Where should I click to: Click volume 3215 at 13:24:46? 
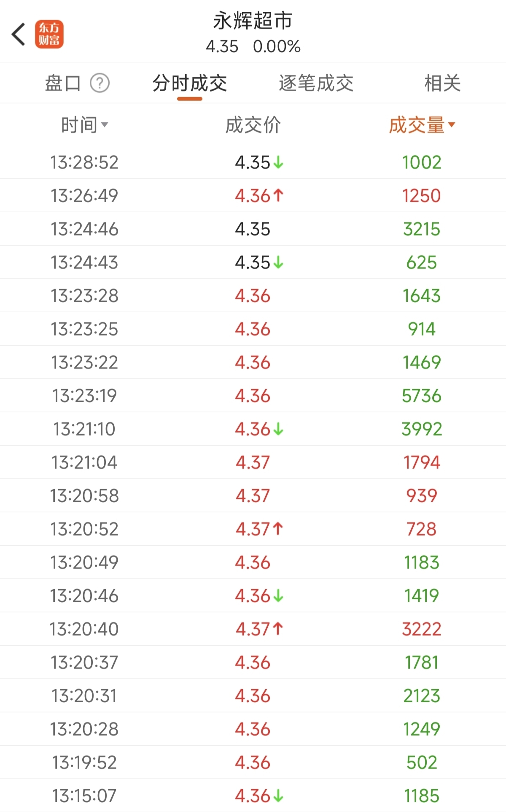pyautogui.click(x=422, y=229)
